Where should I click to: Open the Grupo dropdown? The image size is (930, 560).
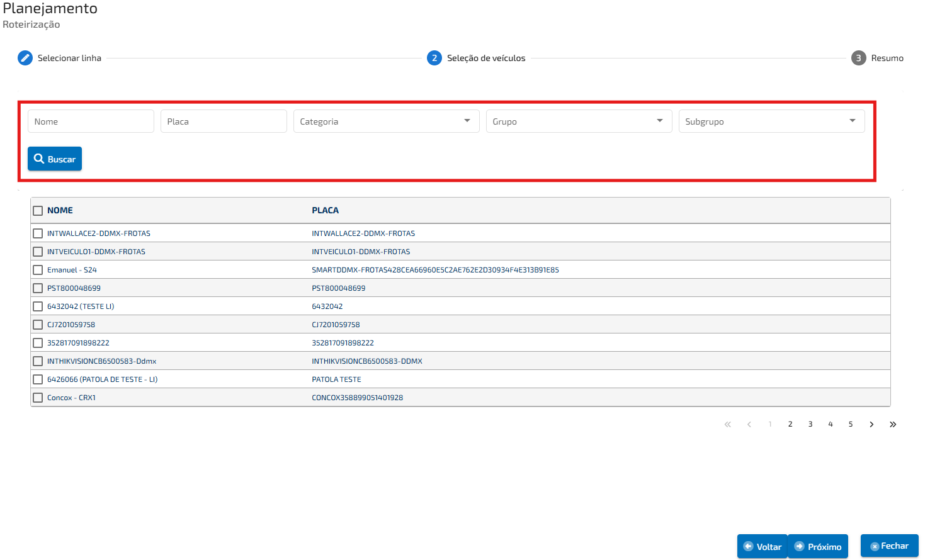click(579, 121)
